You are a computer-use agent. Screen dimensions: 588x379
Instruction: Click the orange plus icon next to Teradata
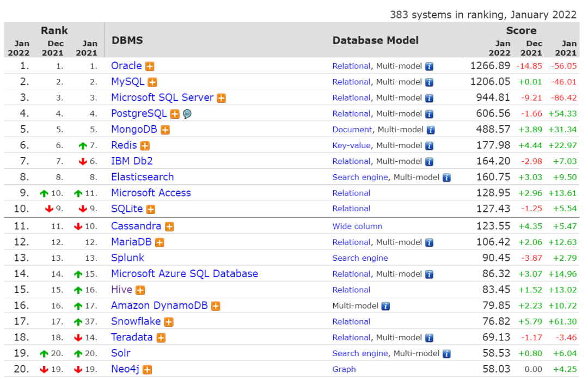[161, 338]
